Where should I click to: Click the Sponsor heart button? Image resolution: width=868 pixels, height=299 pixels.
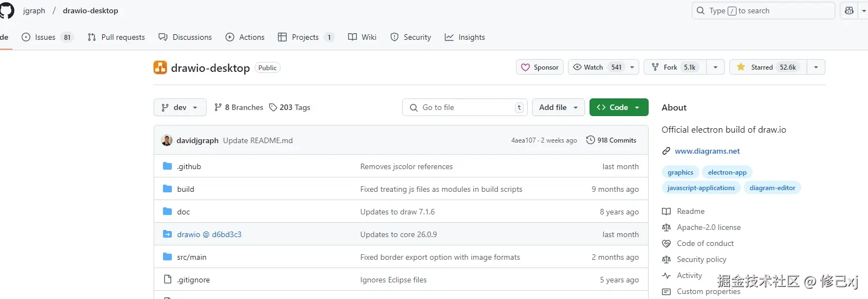click(540, 67)
